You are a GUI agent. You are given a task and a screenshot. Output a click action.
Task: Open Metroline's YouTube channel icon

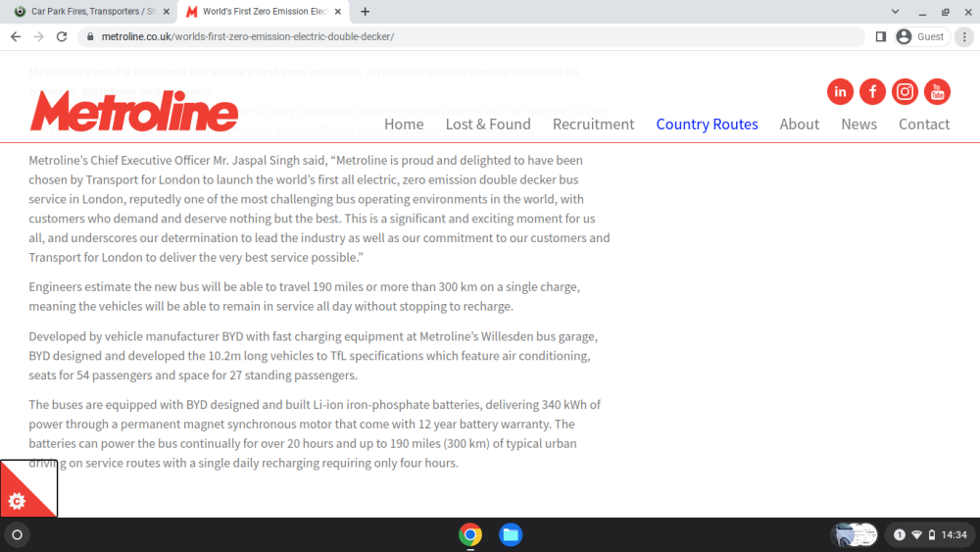937,92
